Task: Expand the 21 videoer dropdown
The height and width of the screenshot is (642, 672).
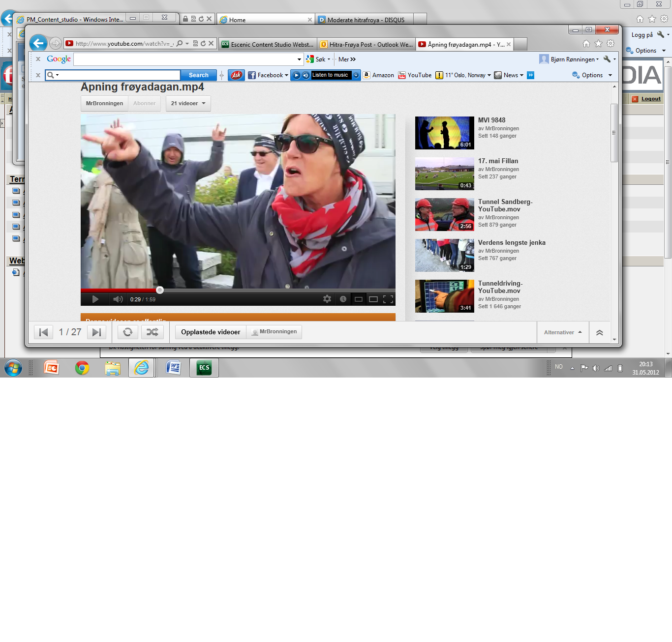Action: (188, 103)
